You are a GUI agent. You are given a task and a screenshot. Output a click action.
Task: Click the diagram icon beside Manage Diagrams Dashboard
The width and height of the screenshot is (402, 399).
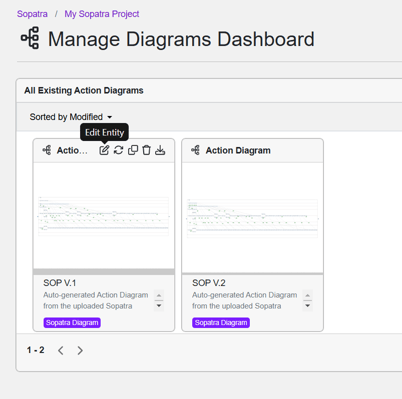30,38
